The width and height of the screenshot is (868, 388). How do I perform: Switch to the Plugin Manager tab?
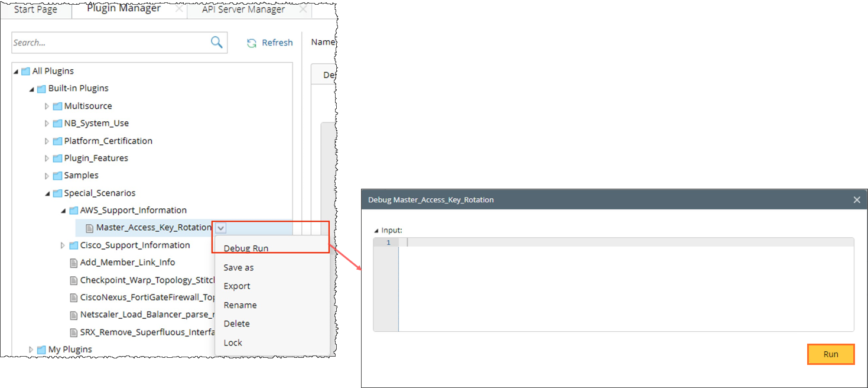click(x=123, y=8)
